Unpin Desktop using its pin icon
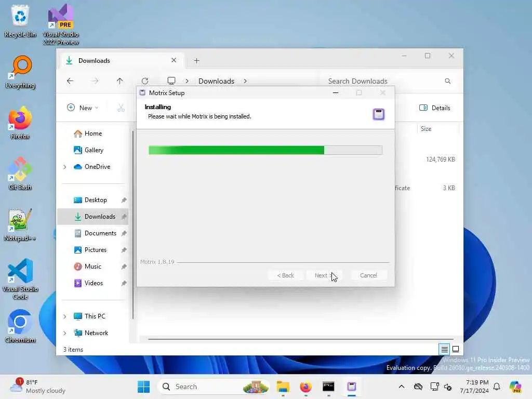The image size is (532, 399). click(124, 200)
